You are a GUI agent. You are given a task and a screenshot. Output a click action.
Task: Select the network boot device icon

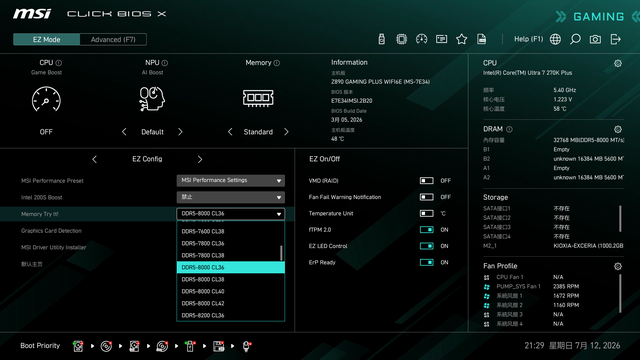tap(246, 346)
